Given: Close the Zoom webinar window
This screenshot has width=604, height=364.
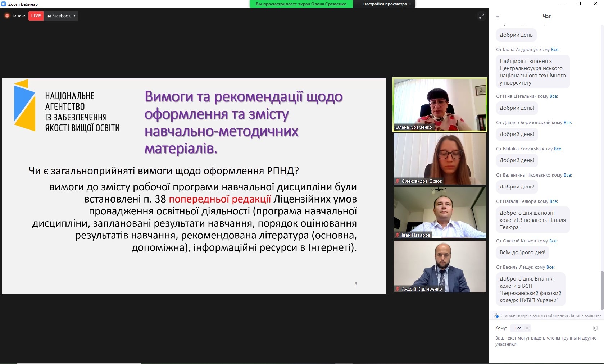Looking at the screenshot, I should pyautogui.click(x=595, y=4).
